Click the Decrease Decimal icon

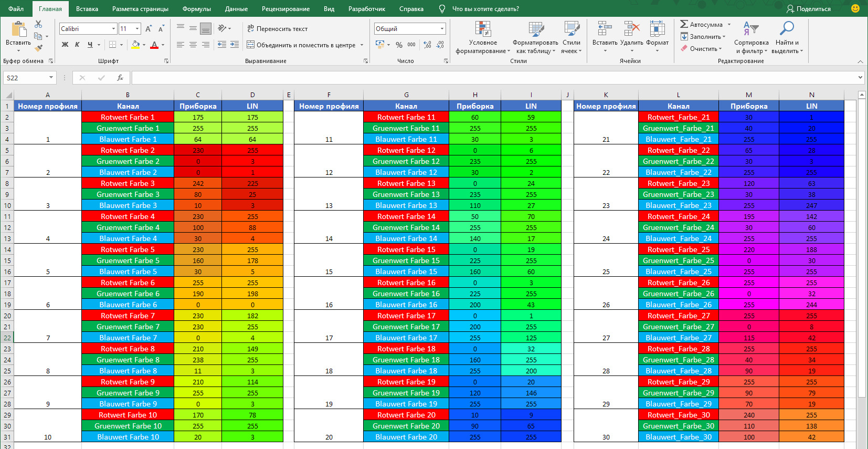[440, 45]
